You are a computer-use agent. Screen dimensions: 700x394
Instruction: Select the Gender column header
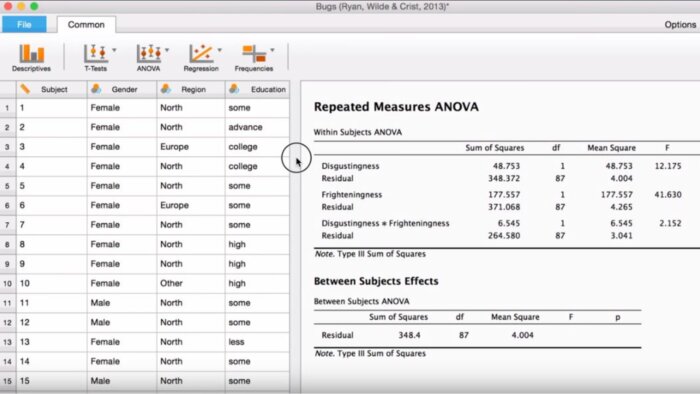pos(122,89)
